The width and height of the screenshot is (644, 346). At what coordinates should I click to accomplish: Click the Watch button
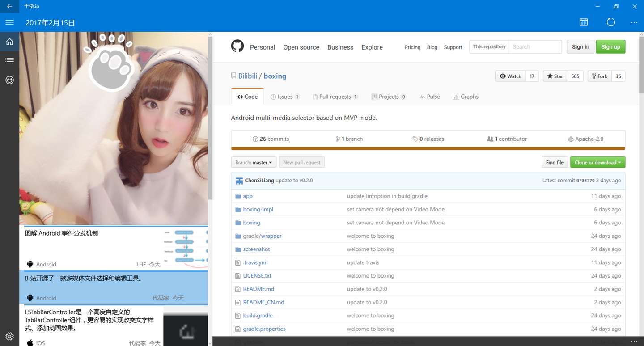510,76
